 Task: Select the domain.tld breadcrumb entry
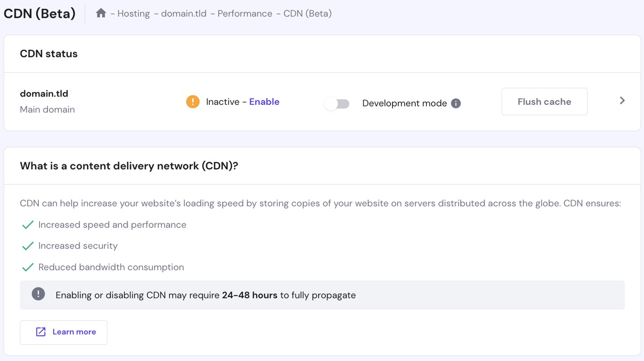(x=183, y=13)
